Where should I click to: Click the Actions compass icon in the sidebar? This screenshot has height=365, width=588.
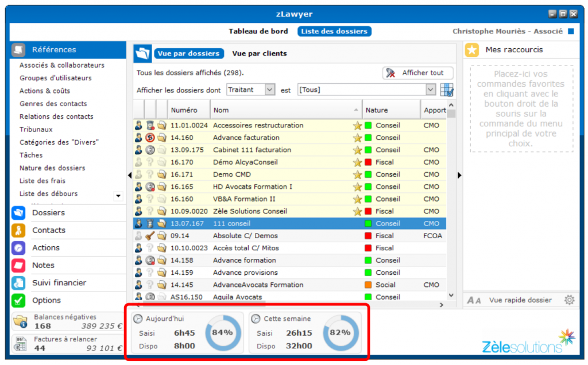pos(18,248)
